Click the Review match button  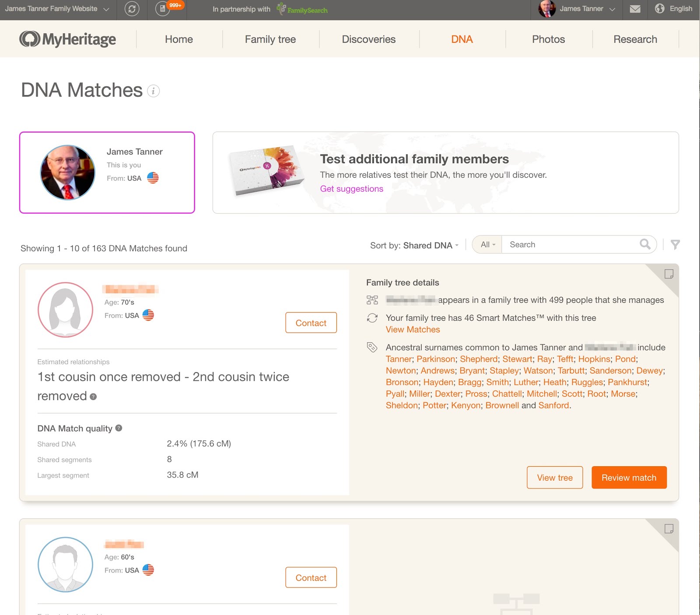tap(629, 478)
